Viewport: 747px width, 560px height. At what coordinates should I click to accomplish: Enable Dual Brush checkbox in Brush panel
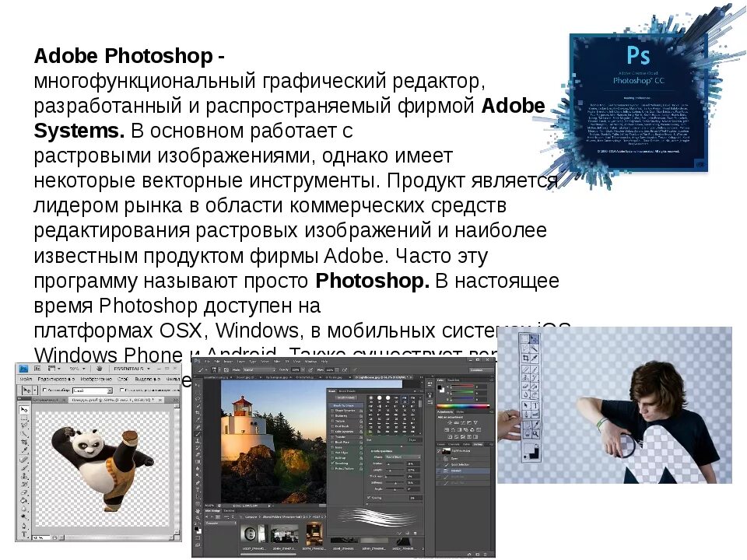click(x=332, y=426)
